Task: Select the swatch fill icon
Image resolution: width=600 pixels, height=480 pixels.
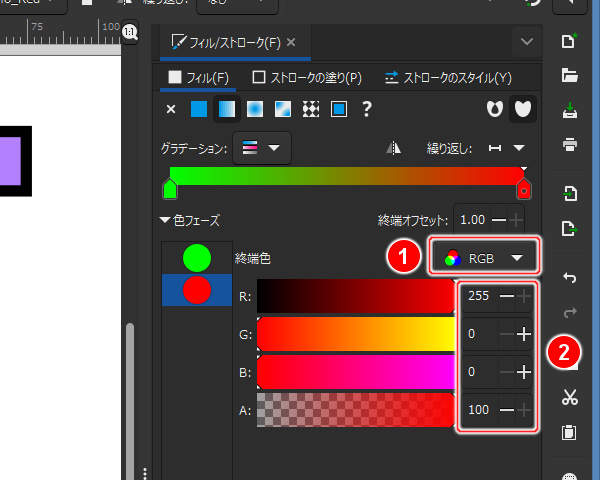Action: 339,109
